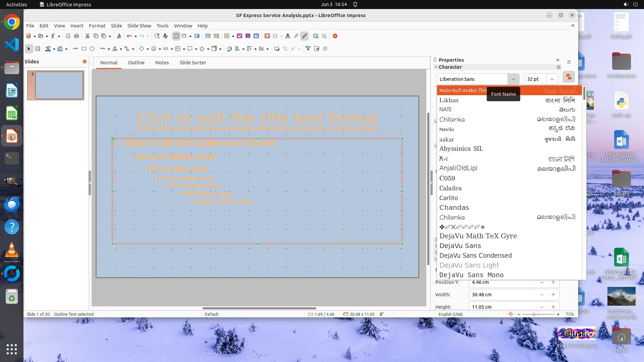Click the Insert Image icon
Image resolution: width=644 pixels, height=362 pixels.
click(239, 36)
